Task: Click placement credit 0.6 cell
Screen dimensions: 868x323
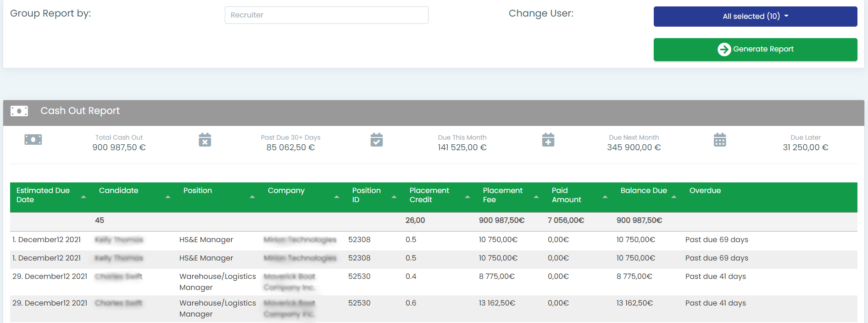Action: coord(411,303)
